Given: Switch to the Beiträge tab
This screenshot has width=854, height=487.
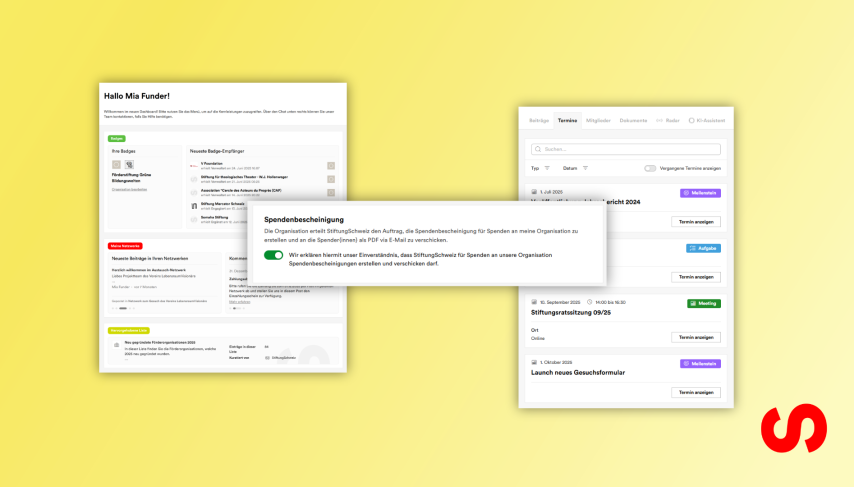Looking at the screenshot, I should [x=538, y=120].
